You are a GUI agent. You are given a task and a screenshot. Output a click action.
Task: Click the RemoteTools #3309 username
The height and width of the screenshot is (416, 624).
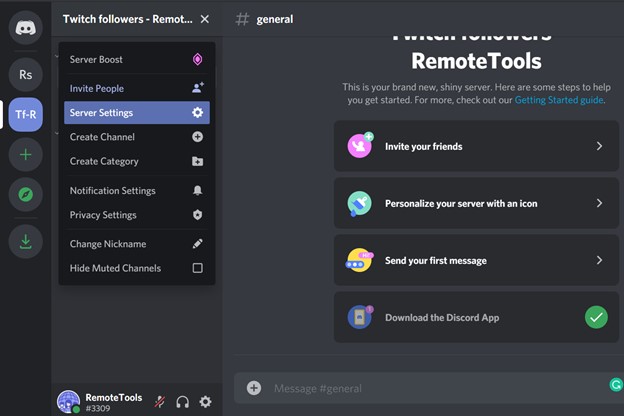point(113,402)
